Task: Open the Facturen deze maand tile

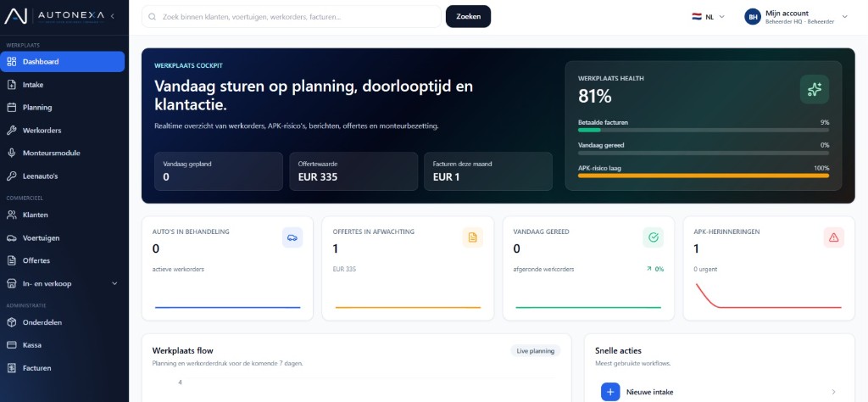Action: tap(488, 171)
